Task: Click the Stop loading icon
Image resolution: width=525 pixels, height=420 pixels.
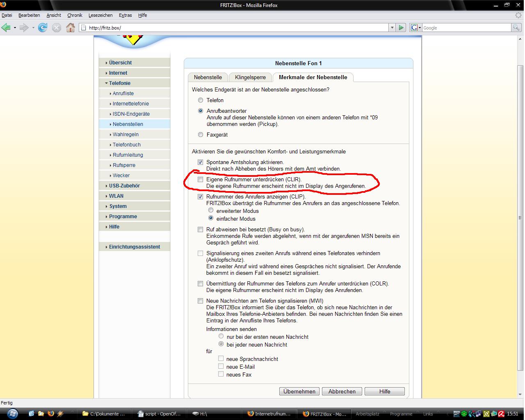Action: [x=57, y=27]
